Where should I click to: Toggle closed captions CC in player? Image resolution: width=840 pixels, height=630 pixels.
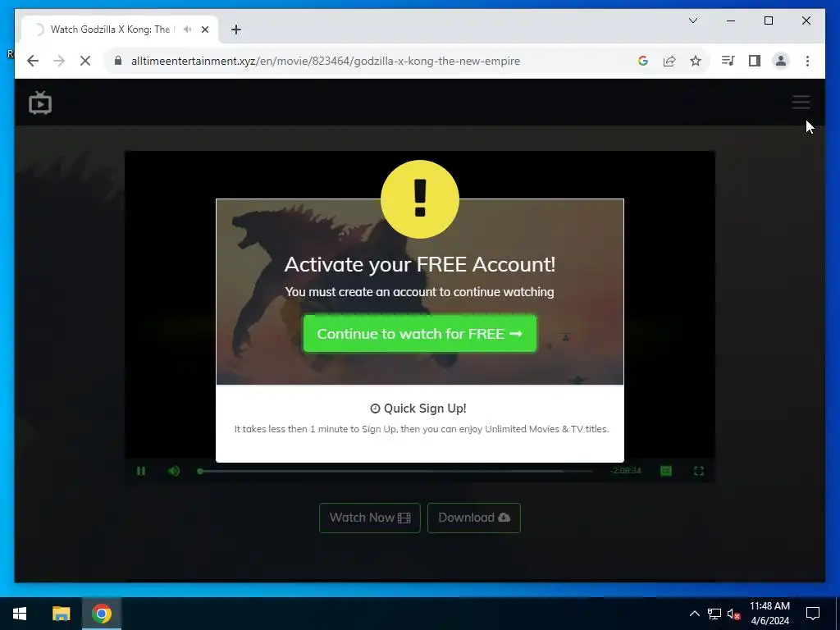tap(666, 471)
